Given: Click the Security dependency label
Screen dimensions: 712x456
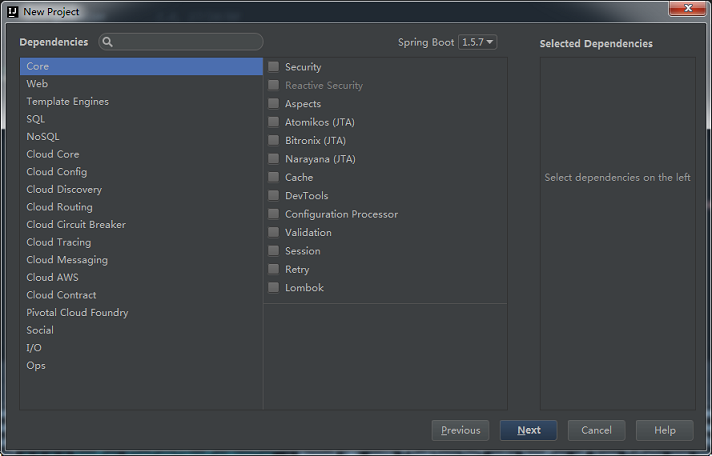Looking at the screenshot, I should click(303, 67).
